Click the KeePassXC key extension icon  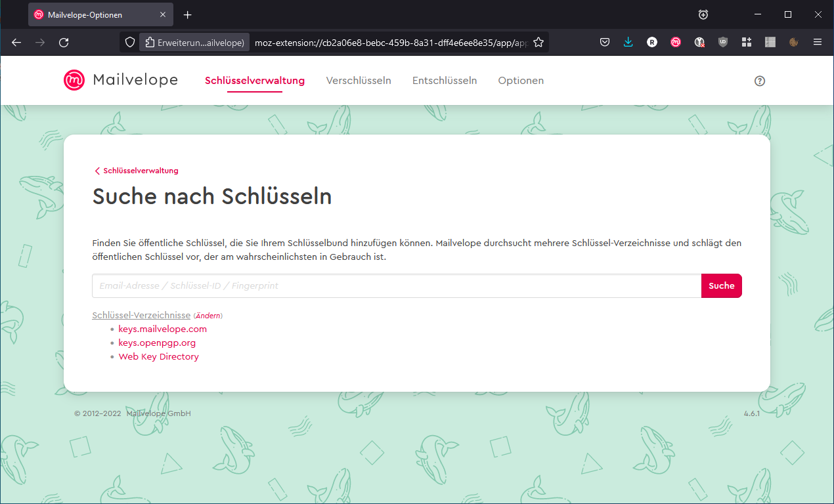point(699,42)
